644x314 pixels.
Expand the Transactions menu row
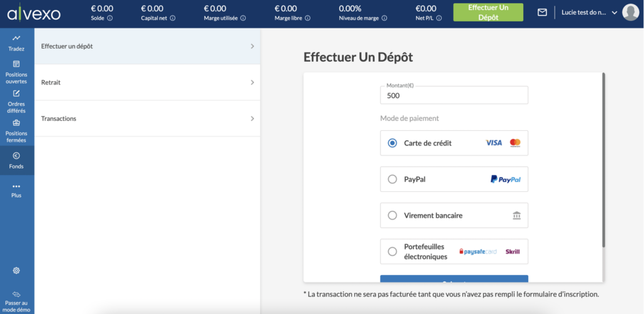pyautogui.click(x=147, y=118)
